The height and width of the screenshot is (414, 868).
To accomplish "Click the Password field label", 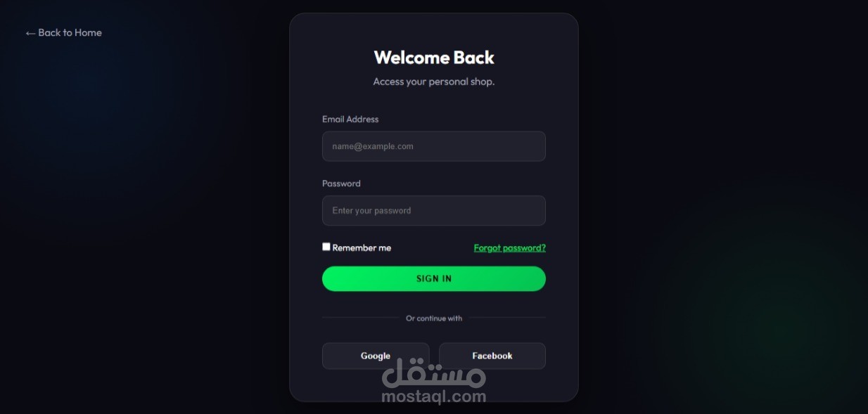I will (341, 183).
